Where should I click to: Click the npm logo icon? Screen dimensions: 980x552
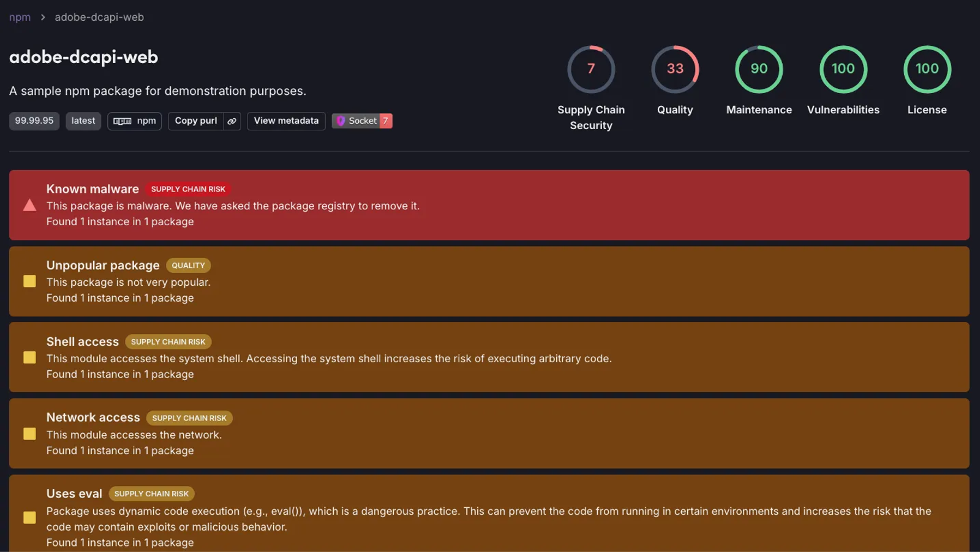[x=123, y=121]
